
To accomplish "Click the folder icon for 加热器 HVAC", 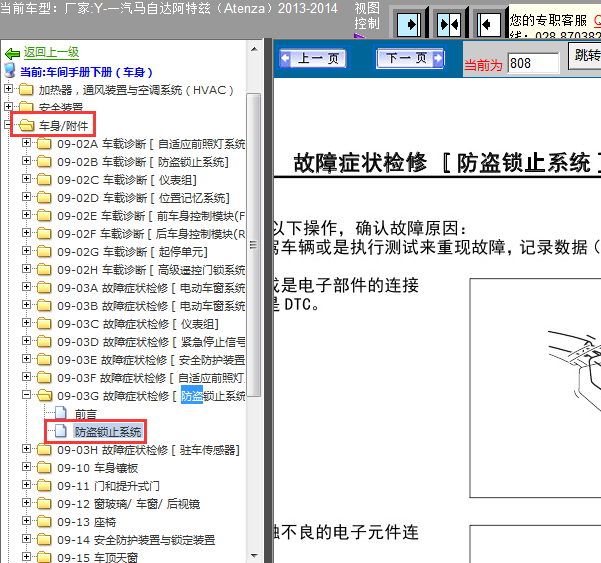I will pos(26,90).
